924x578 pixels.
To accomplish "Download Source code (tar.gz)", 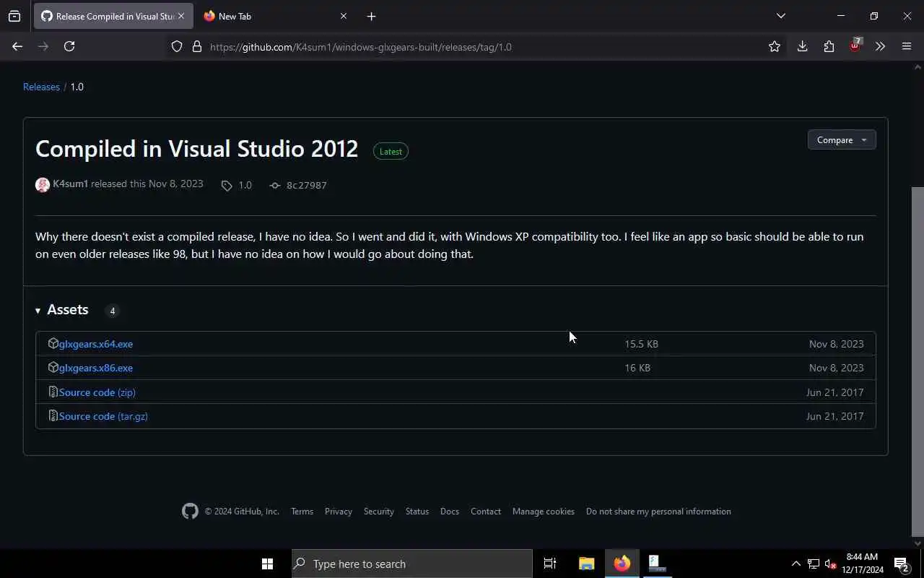I will click(103, 416).
